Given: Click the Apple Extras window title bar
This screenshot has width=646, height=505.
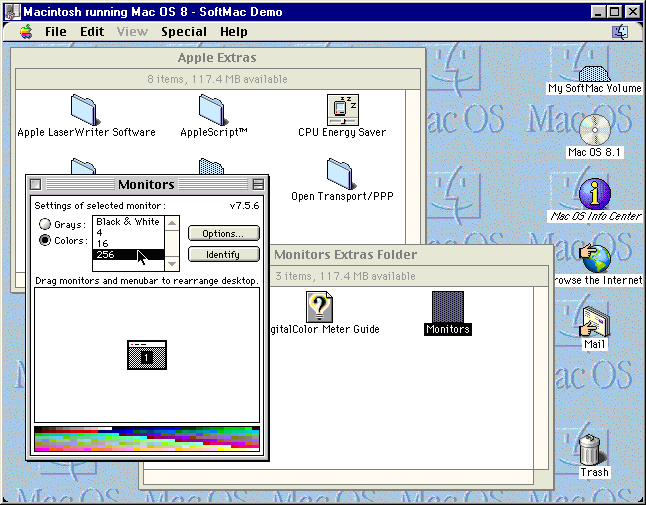Looking at the screenshot, I should (x=218, y=58).
